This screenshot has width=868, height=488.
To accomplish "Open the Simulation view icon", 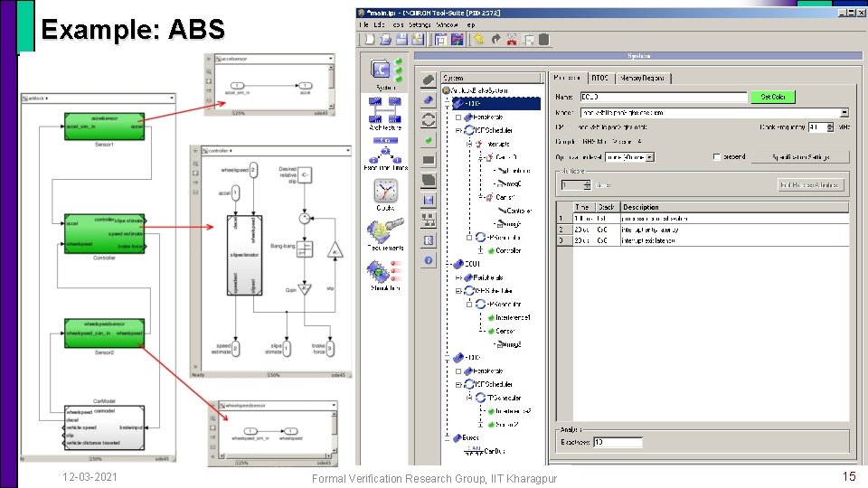I will pos(385,275).
